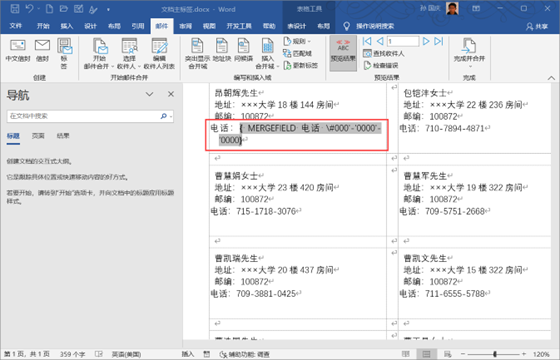Click the New blank document icon
Screen dimensions: 560x360
point(49,9)
